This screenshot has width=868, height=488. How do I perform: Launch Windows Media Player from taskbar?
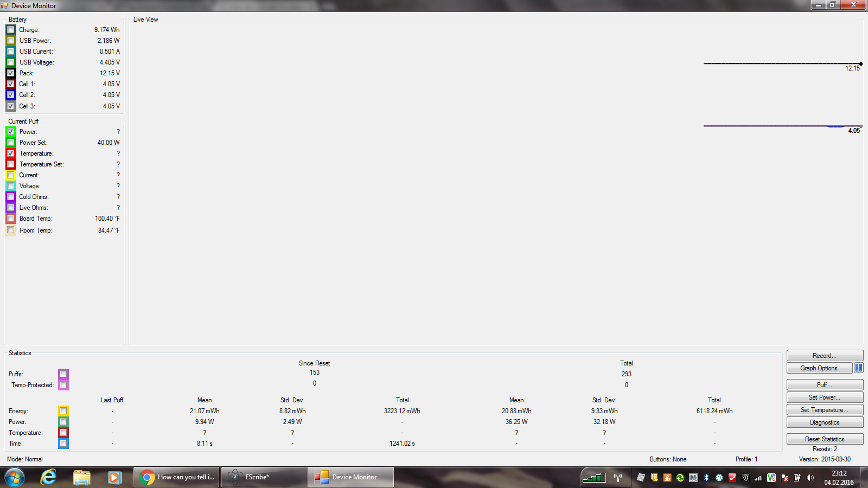pyautogui.click(x=114, y=477)
